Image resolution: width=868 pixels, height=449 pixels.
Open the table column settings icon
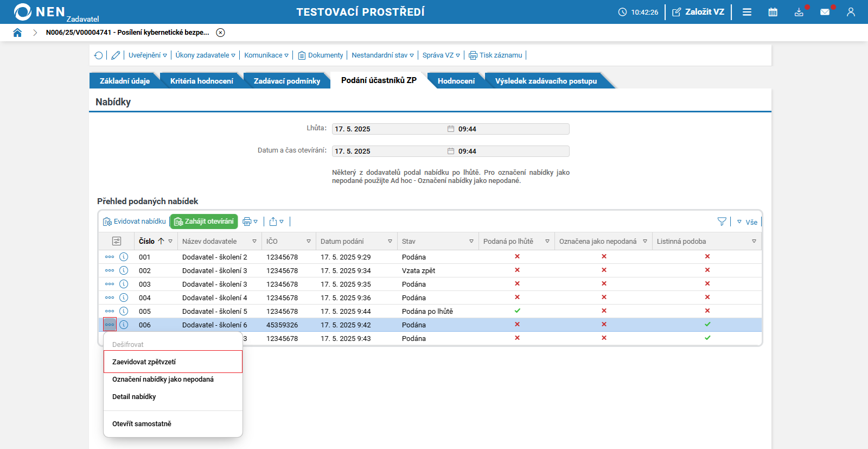tap(117, 241)
